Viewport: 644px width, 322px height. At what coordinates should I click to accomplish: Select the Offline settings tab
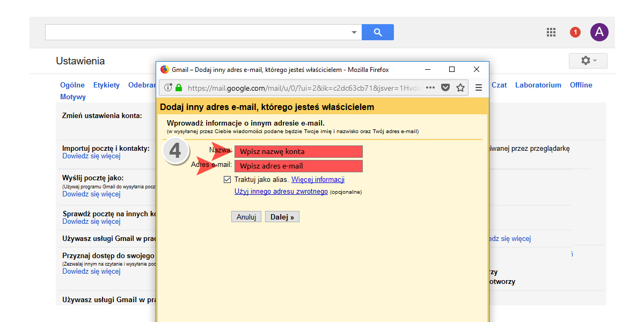(581, 85)
